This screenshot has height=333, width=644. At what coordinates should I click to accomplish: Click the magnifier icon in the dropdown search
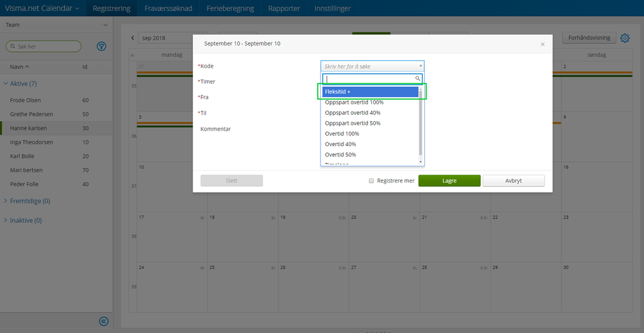(418, 78)
